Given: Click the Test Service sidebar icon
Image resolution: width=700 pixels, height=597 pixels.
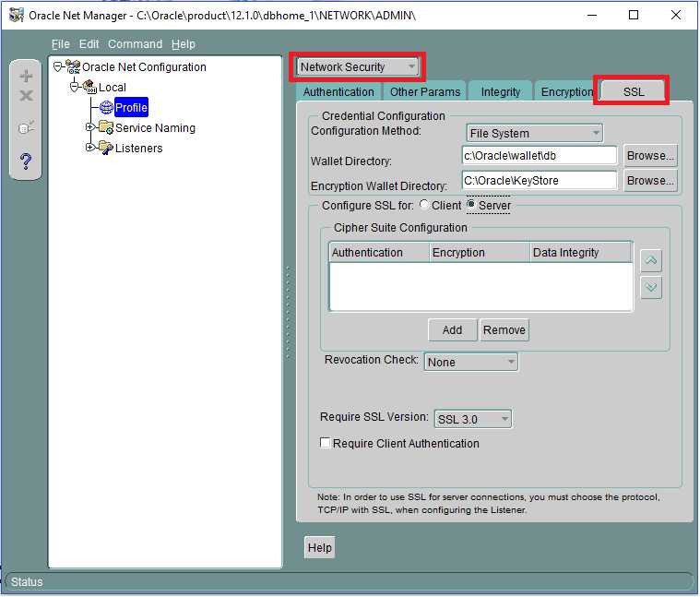Looking at the screenshot, I should pyautogui.click(x=26, y=127).
